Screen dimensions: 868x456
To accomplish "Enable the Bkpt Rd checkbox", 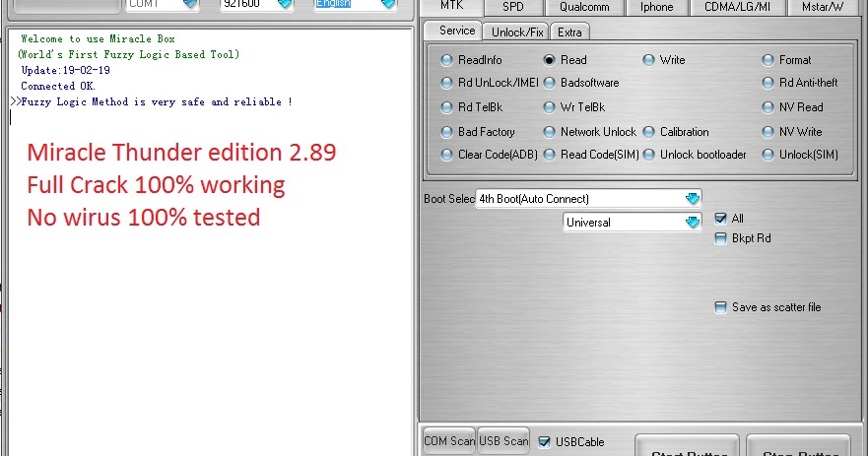I will (x=720, y=238).
